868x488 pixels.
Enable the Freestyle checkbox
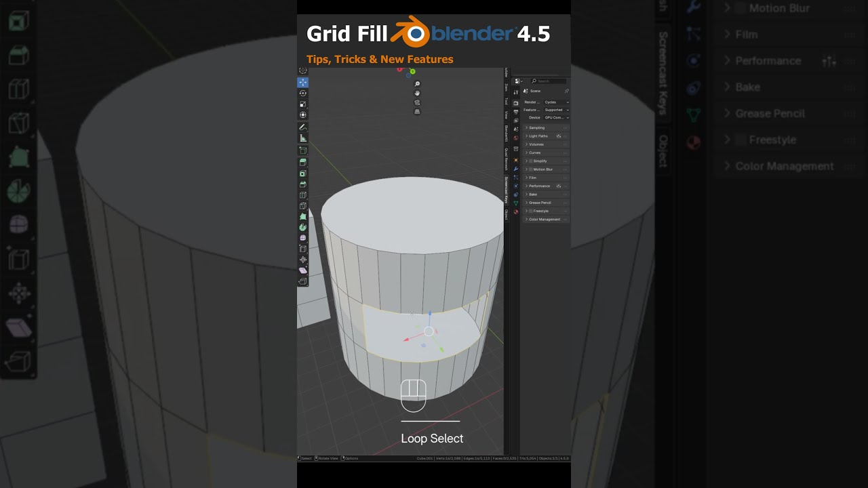pyautogui.click(x=530, y=211)
